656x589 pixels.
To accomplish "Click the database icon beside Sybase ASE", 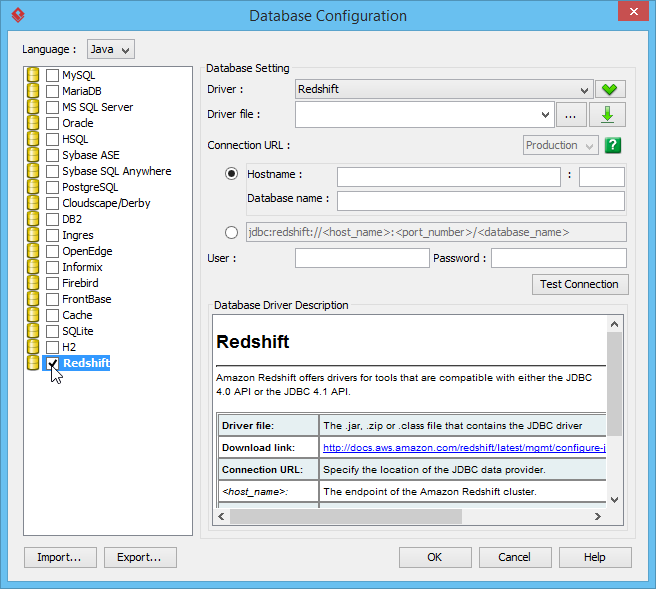I will (33, 155).
